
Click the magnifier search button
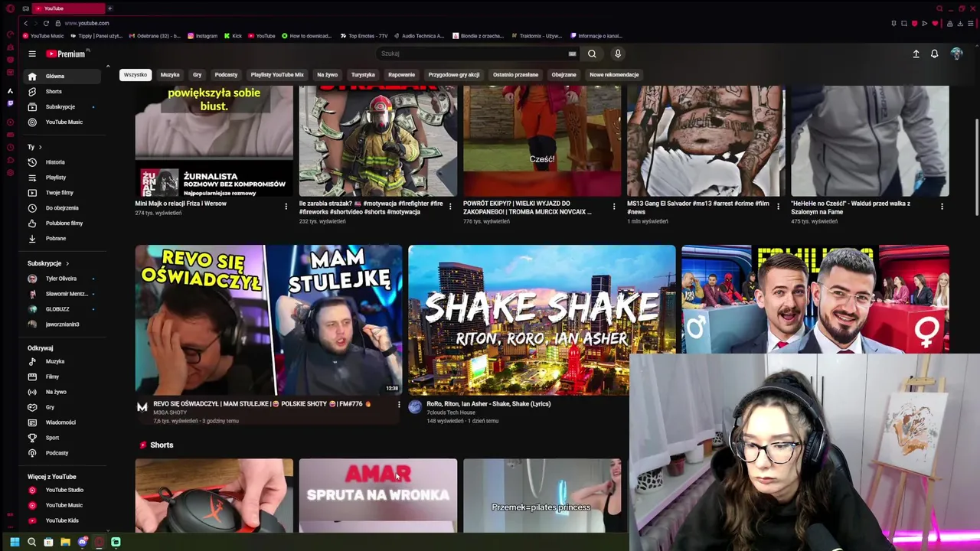pos(592,54)
